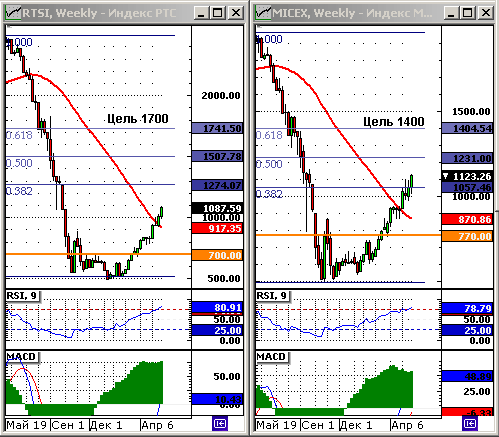This screenshot has width=499, height=437.
Task: Click 'Апр 6' date on RTSI time axis
Action: tap(157, 425)
